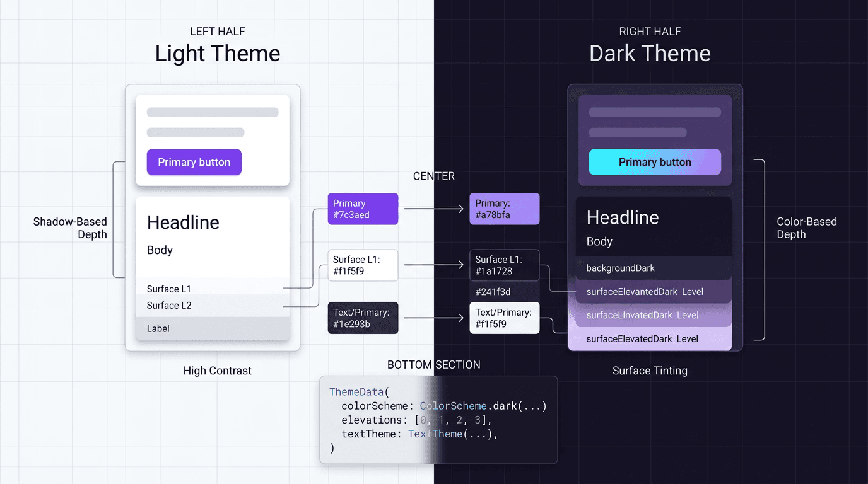
Task: Click the gradient Primary button in the dark card
Action: click(x=654, y=162)
